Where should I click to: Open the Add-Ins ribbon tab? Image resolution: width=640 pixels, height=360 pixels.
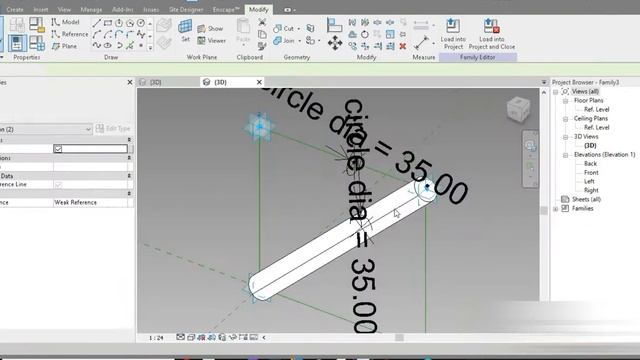click(122, 9)
